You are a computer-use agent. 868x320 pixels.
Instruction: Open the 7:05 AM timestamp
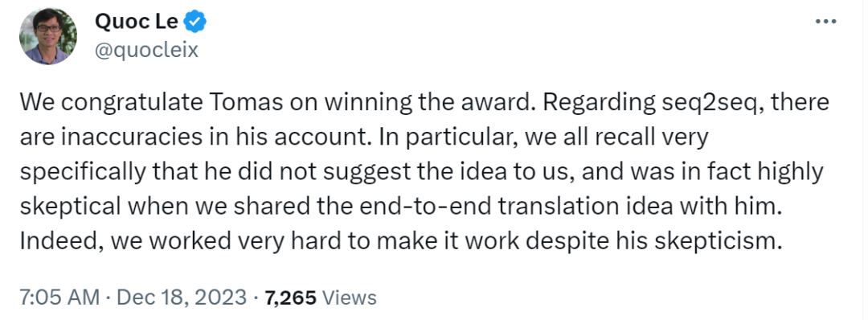(x=59, y=297)
